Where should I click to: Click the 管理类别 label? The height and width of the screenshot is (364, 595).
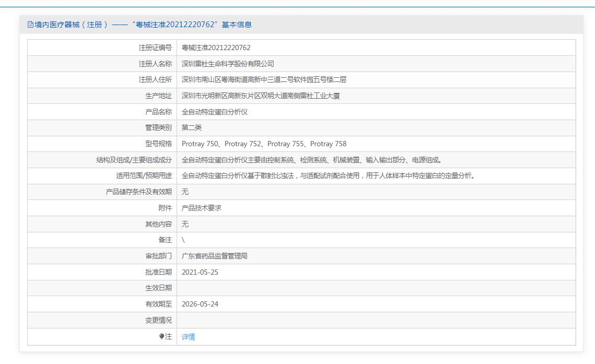[158, 128]
